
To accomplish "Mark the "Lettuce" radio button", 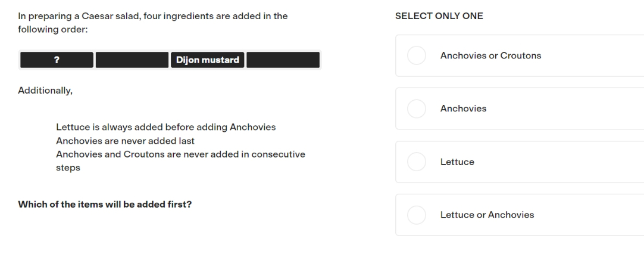I will pos(417,162).
